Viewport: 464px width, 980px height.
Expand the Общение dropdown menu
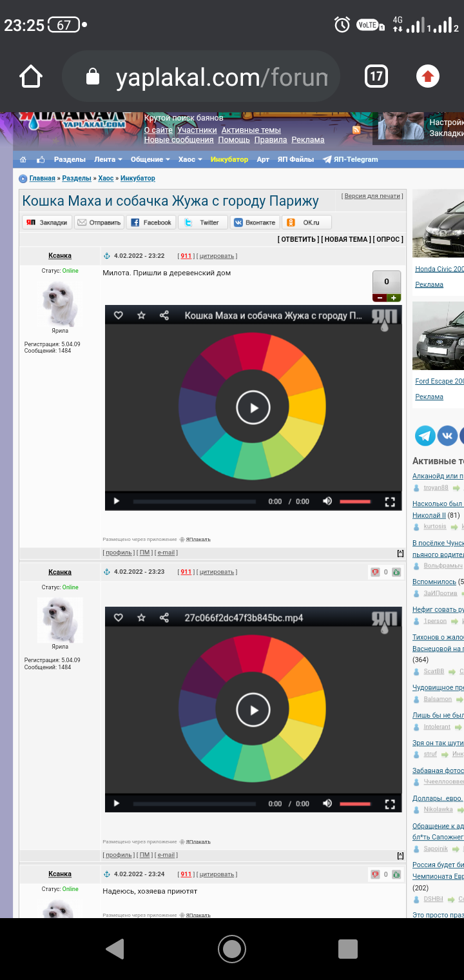[150, 160]
